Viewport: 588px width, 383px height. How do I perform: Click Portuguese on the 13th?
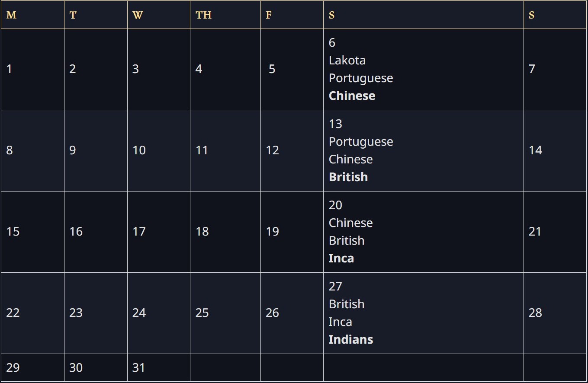pos(361,142)
